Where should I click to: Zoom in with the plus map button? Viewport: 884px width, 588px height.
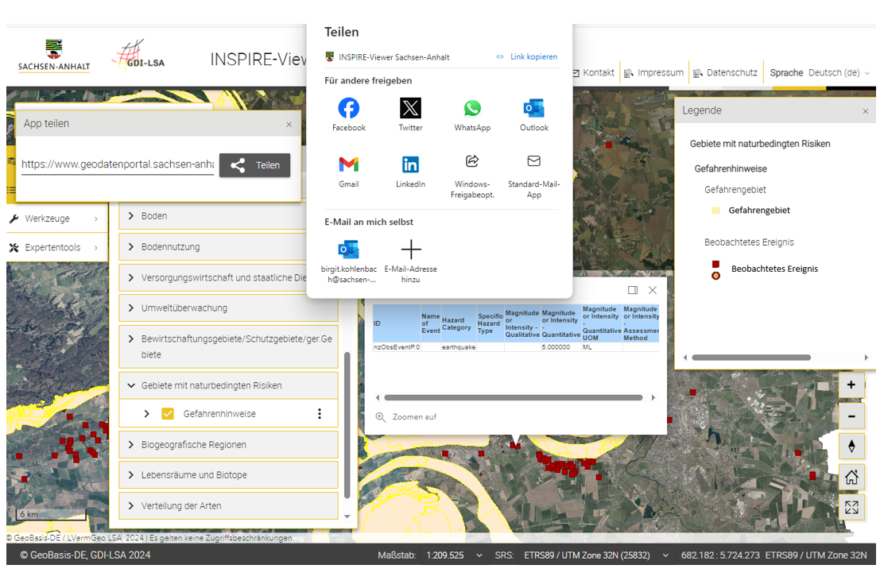[851, 385]
